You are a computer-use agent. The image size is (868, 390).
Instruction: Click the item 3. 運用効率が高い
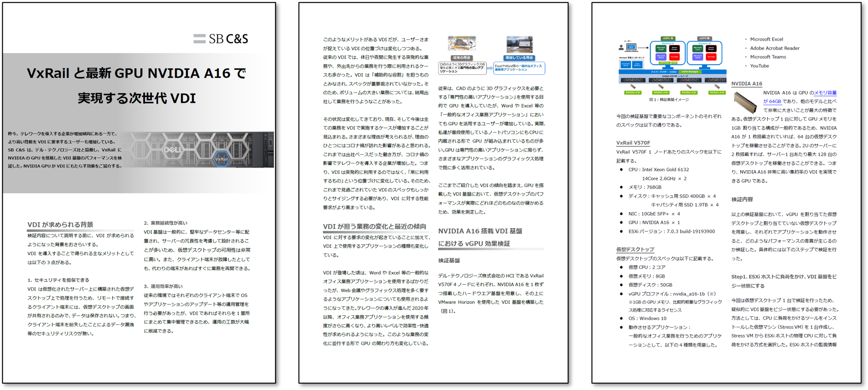tap(163, 286)
